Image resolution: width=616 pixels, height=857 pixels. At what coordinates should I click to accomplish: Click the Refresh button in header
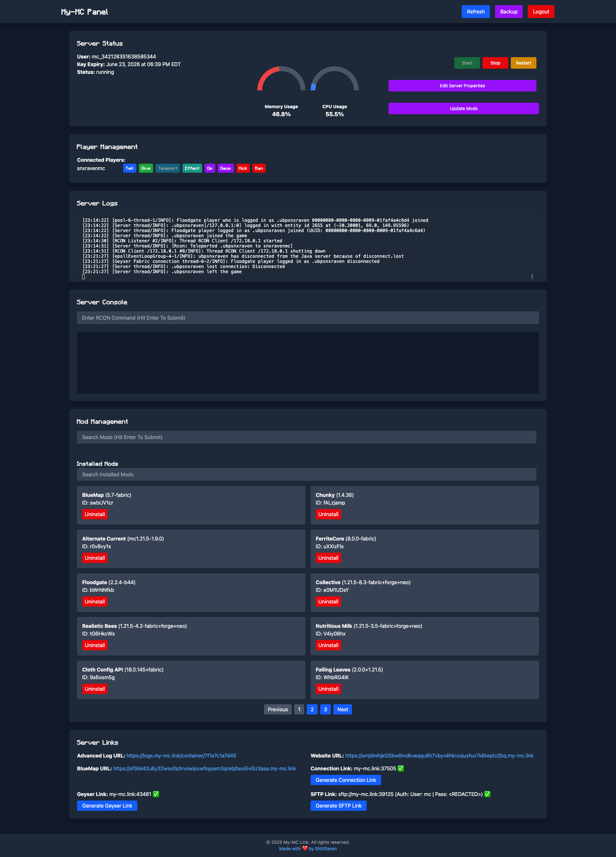(x=475, y=12)
